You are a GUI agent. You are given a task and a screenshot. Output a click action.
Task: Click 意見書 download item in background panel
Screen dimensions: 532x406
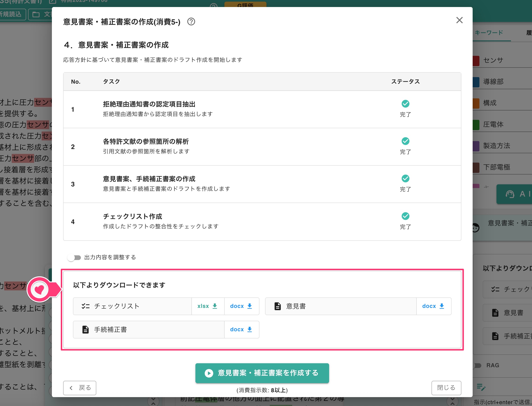tap(507, 313)
